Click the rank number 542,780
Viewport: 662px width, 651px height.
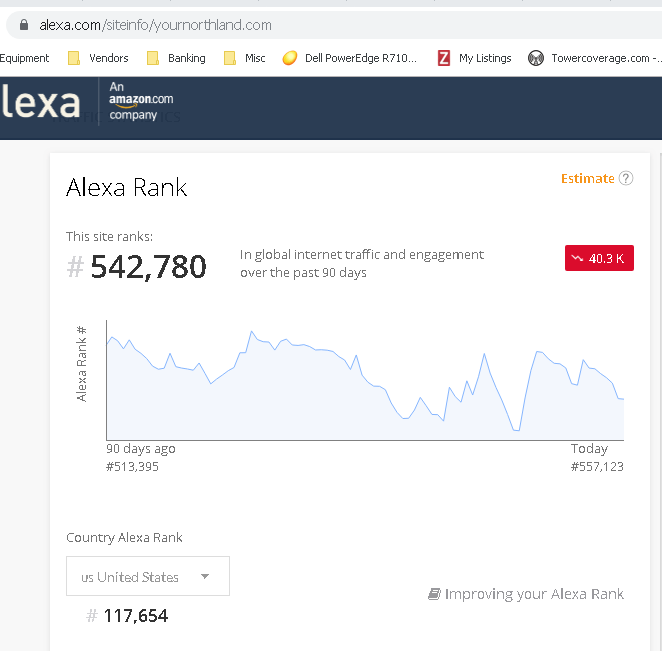(148, 267)
